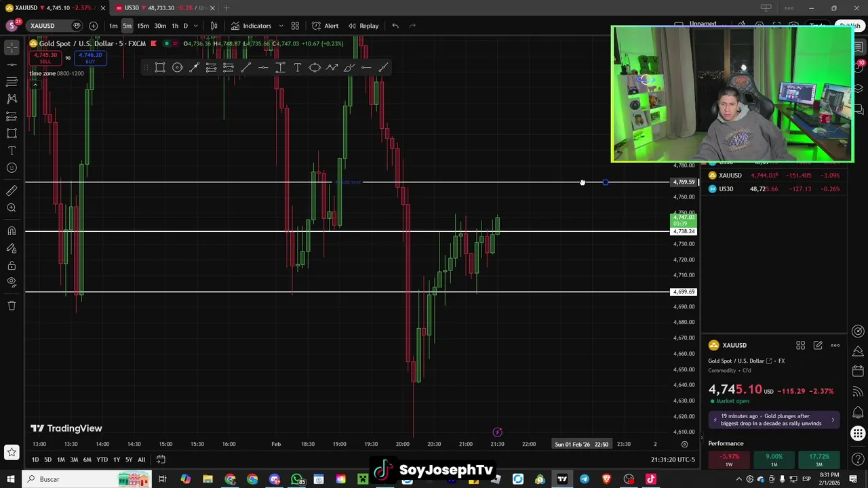This screenshot has height=488, width=868.
Task: Open the emoji icons tool in left sidebar
Action: 12,168
